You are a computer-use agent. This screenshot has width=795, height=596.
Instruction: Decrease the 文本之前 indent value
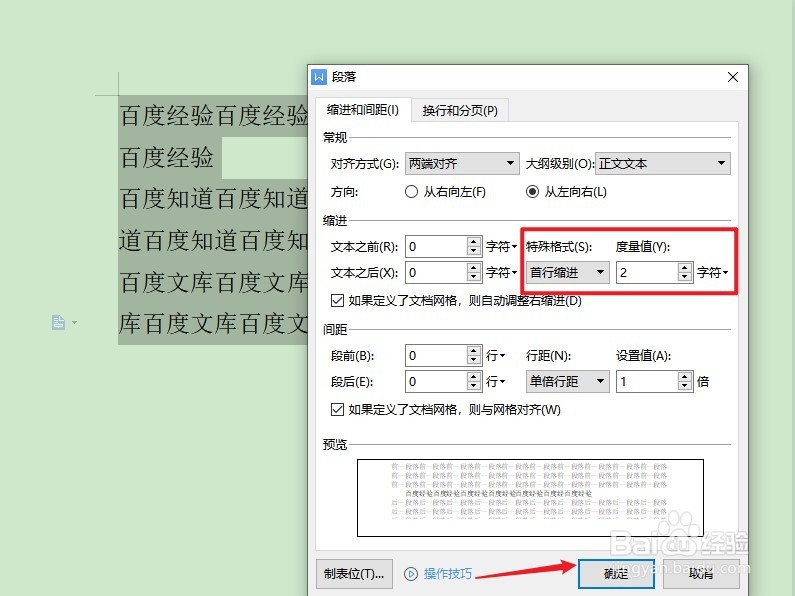474,252
